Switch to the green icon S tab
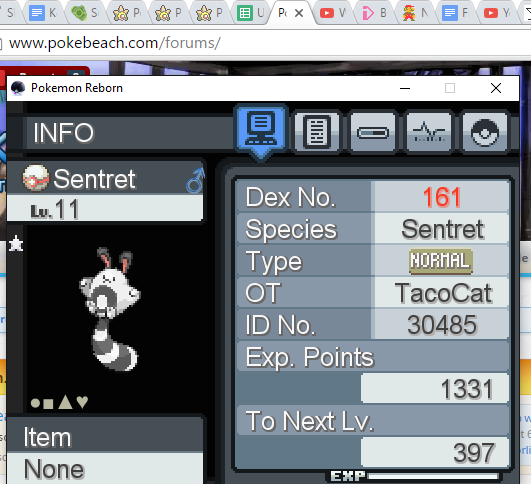 click(85, 13)
